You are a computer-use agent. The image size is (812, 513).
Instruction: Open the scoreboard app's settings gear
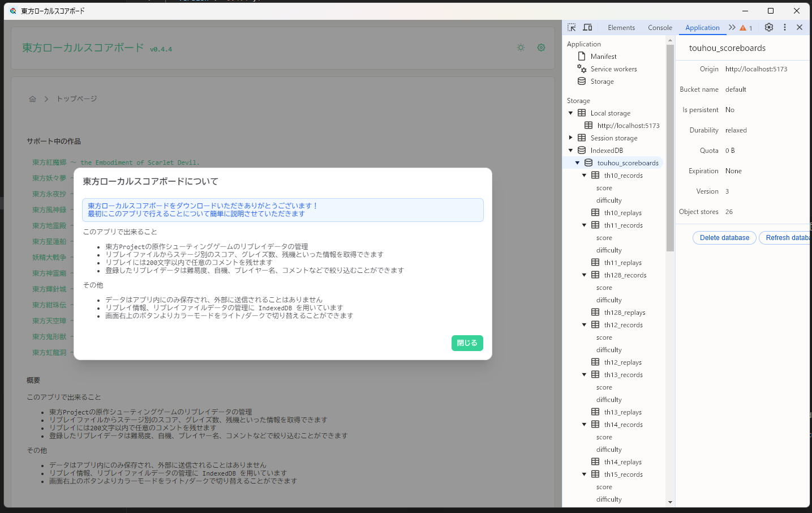(542, 48)
